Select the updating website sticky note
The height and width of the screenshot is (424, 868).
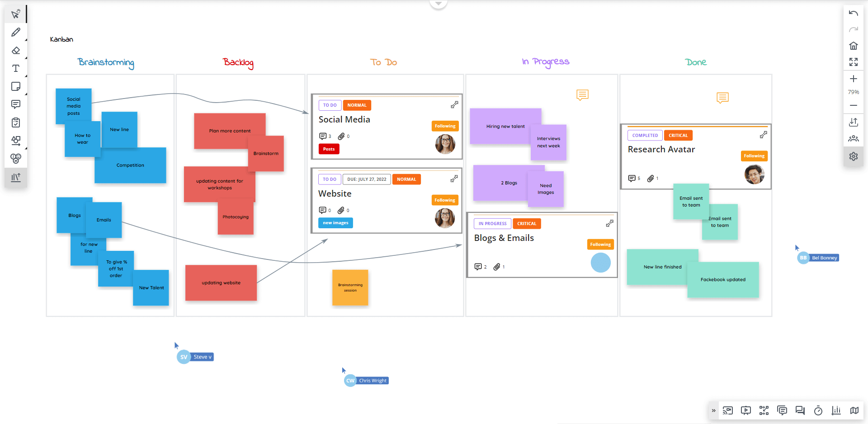(221, 283)
